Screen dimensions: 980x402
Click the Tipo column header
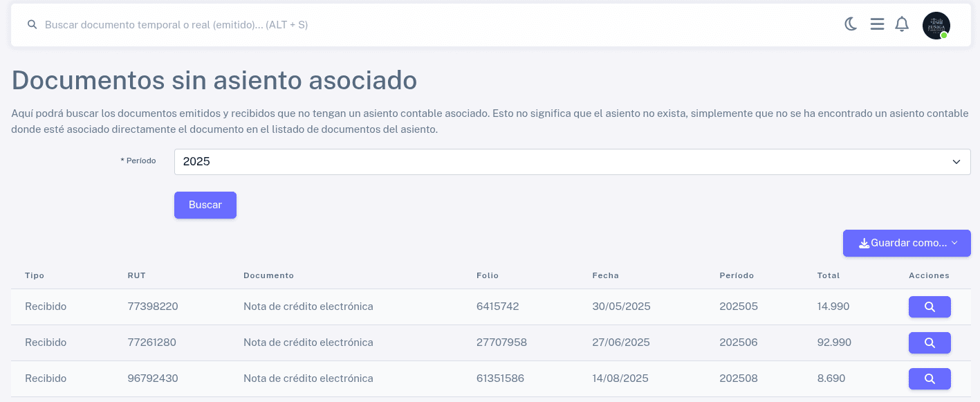click(35, 275)
